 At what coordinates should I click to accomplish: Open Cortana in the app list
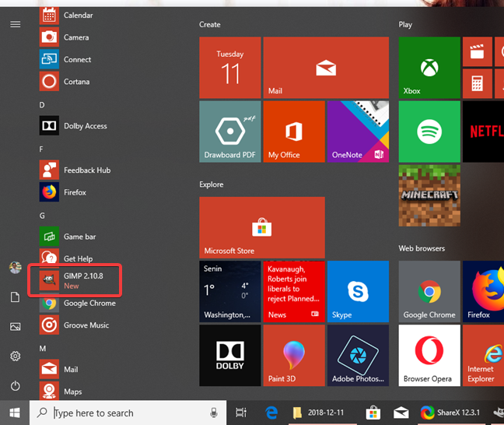pos(65,82)
